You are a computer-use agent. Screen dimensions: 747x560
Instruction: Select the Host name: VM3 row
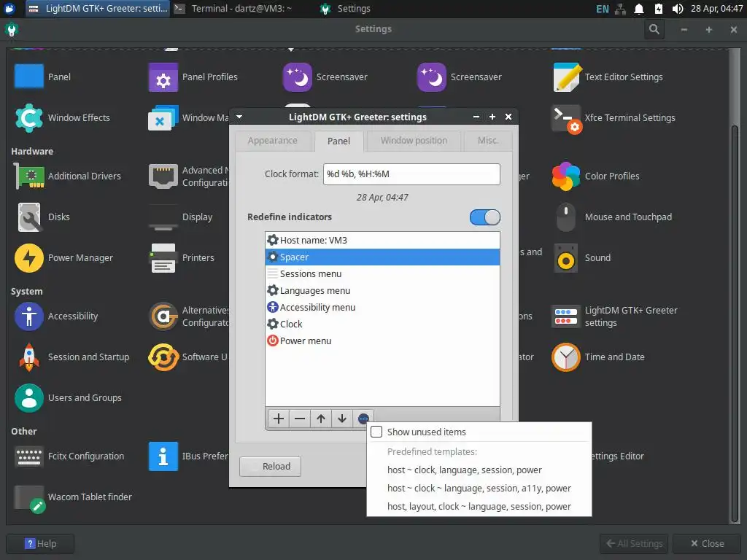[382, 240]
